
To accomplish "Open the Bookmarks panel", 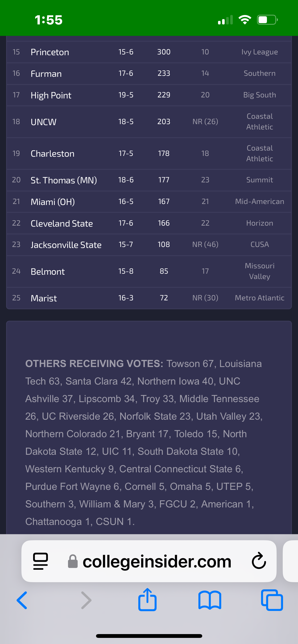I will tap(209, 600).
